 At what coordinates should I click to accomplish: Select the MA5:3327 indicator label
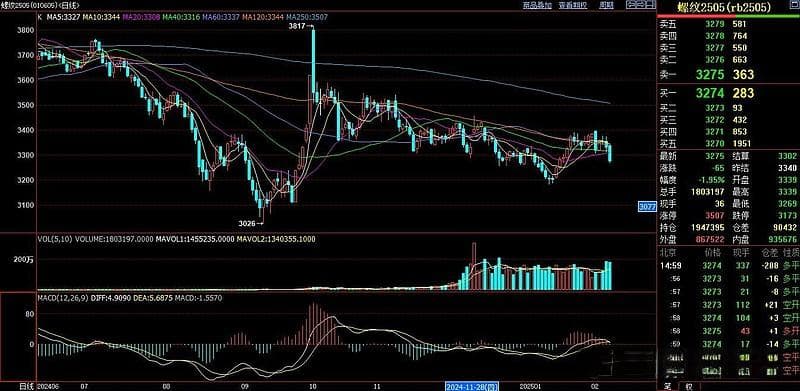coord(63,17)
